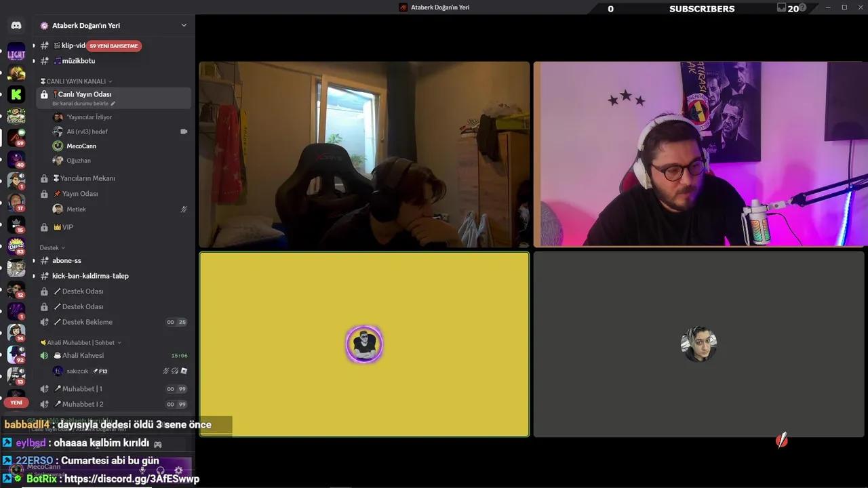This screenshot has height=488, width=868.
Task: Open the green K server icon
Action: pyautogui.click(x=16, y=94)
